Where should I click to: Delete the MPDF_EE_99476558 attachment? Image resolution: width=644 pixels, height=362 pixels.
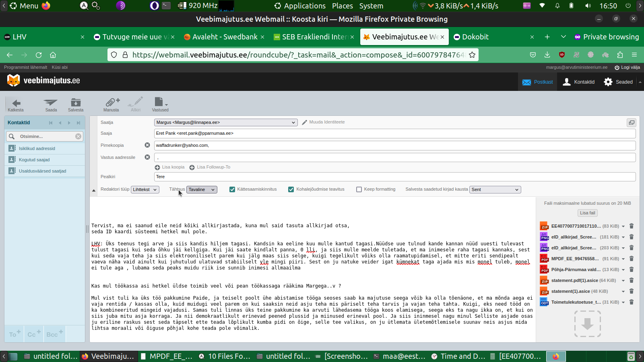pyautogui.click(x=632, y=259)
